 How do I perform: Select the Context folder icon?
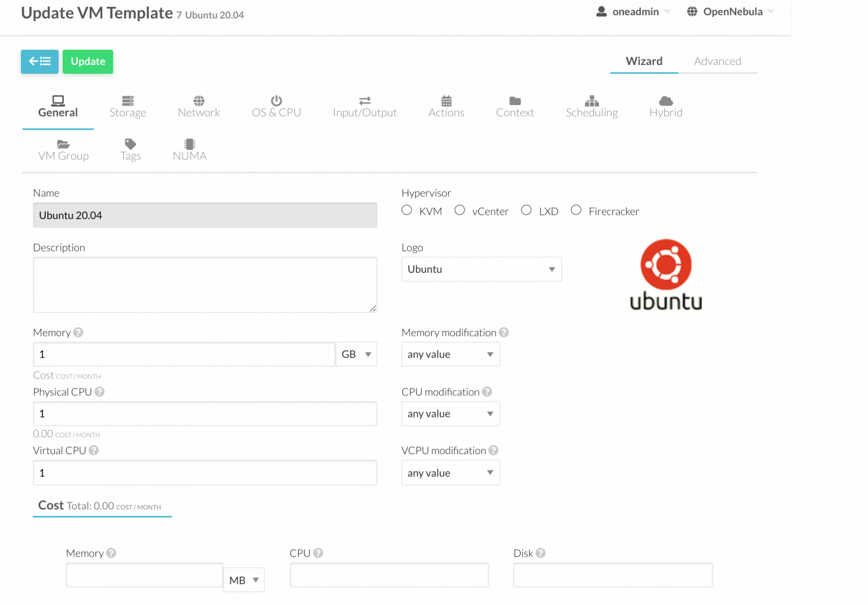(515, 101)
